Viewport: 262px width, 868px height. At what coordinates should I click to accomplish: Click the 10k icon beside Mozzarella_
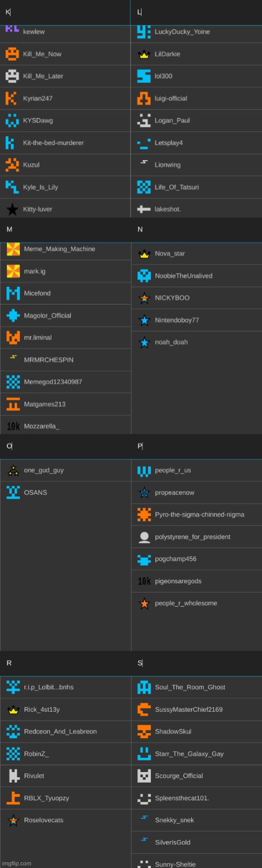click(13, 426)
